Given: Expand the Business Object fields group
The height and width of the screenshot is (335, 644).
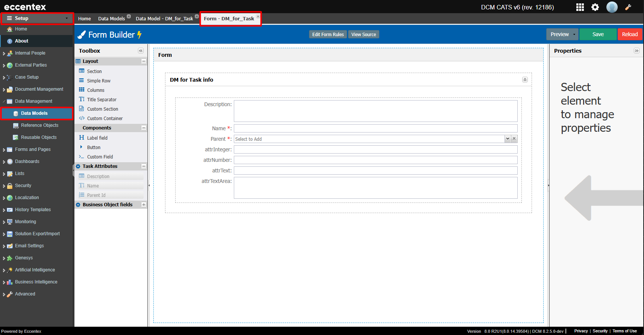Looking at the screenshot, I should tap(144, 204).
